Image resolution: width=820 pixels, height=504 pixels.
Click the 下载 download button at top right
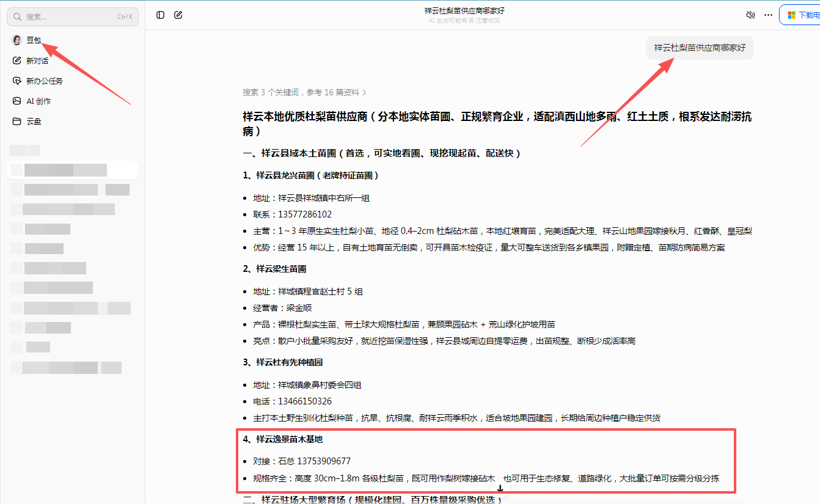point(800,15)
